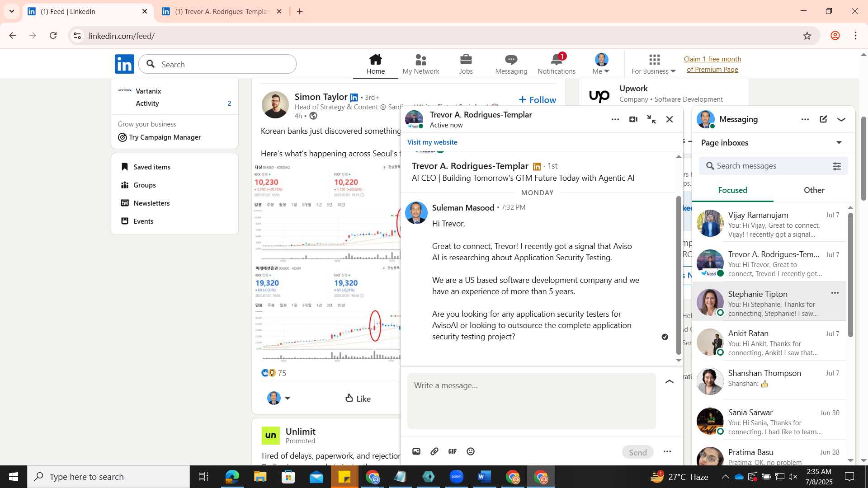Open Saved items in sidebar

click(x=146, y=167)
